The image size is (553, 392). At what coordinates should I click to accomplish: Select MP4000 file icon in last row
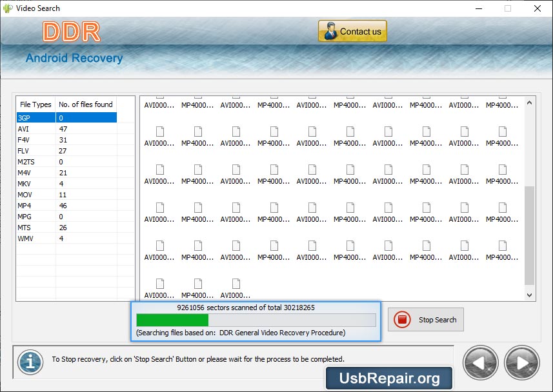pyautogui.click(x=198, y=284)
